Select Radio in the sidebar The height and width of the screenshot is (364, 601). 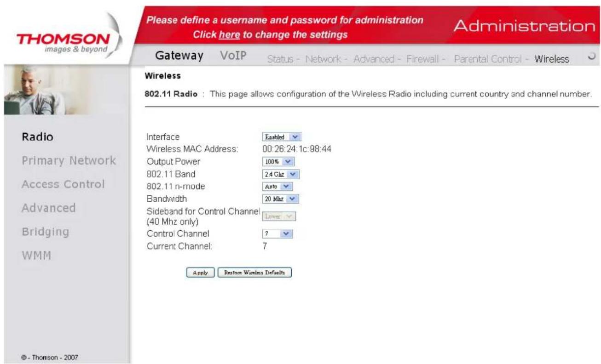pos(37,136)
